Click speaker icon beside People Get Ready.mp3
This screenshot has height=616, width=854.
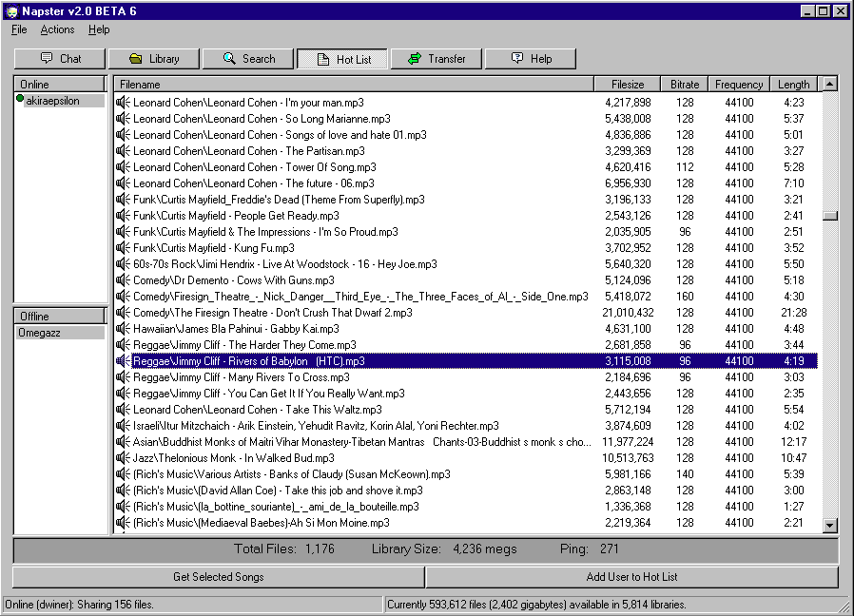tap(123, 216)
